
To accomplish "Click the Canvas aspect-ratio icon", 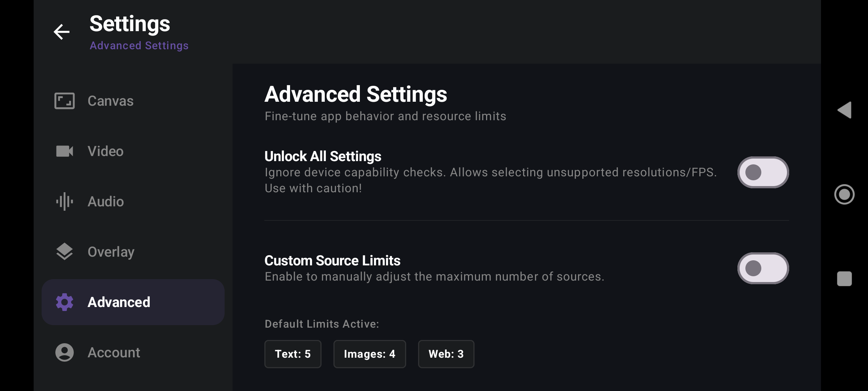I will pos(64,101).
